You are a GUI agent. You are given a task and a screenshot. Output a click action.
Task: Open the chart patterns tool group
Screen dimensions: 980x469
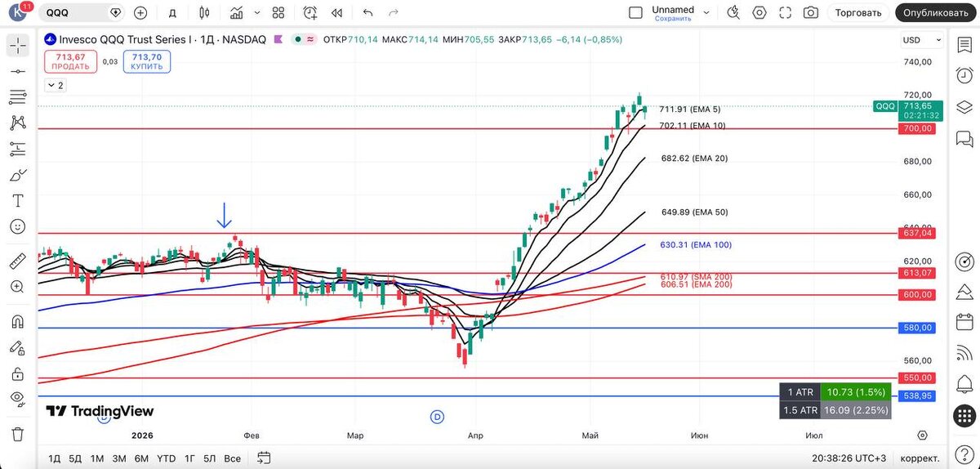pos(18,123)
